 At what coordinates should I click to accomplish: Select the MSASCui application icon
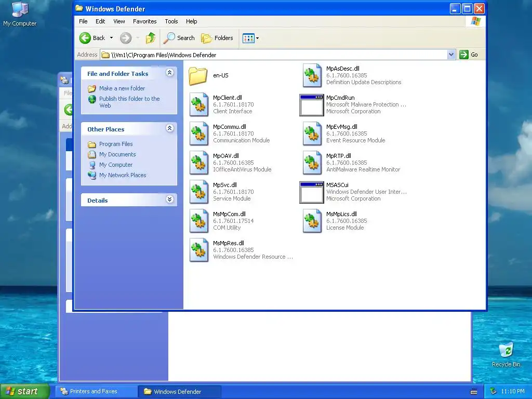[312, 192]
